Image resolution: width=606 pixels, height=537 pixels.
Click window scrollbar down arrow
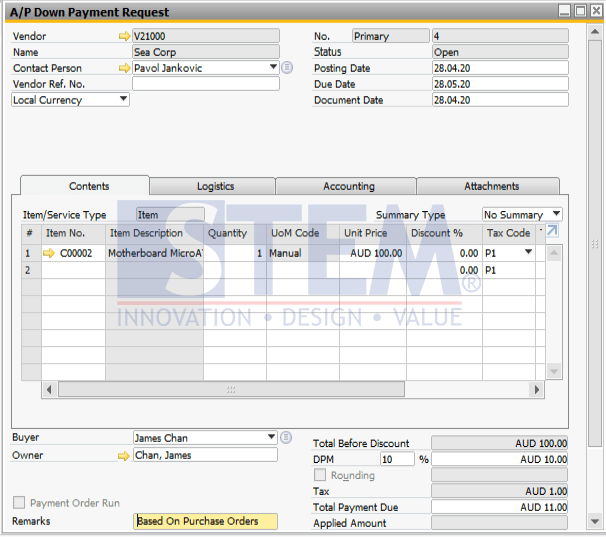[x=594, y=522]
